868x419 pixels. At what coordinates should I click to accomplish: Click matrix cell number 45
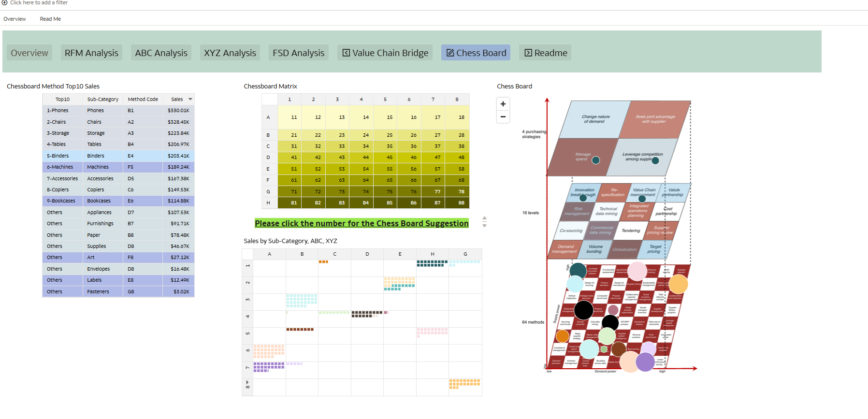click(x=385, y=158)
